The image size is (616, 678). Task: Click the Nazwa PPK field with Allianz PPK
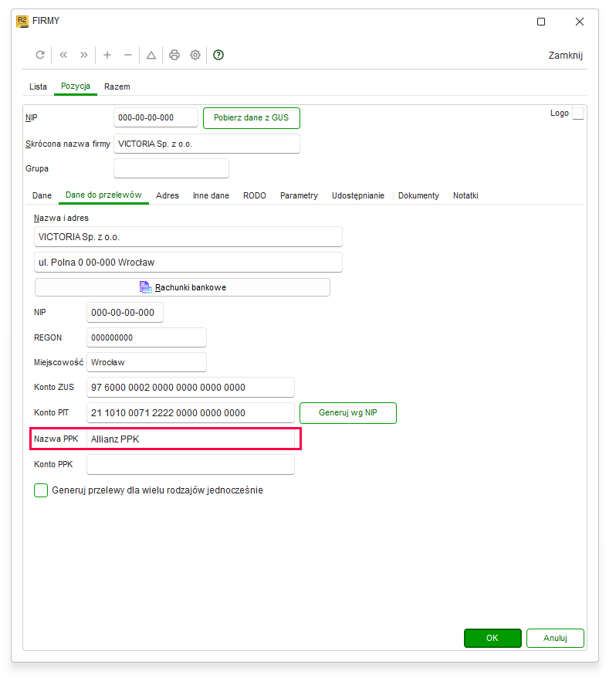click(x=191, y=439)
